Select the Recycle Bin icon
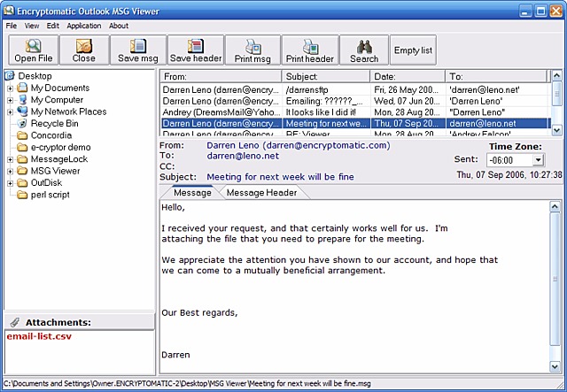The height and width of the screenshot is (392, 567). [22, 123]
